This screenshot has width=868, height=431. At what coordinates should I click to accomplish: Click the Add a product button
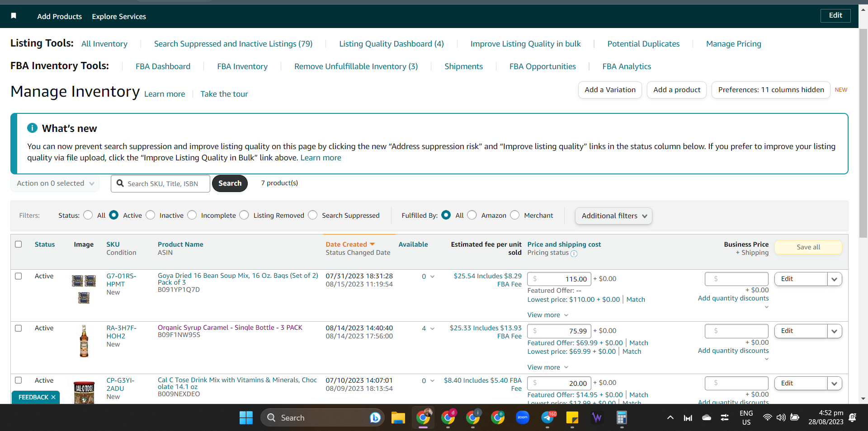(677, 90)
